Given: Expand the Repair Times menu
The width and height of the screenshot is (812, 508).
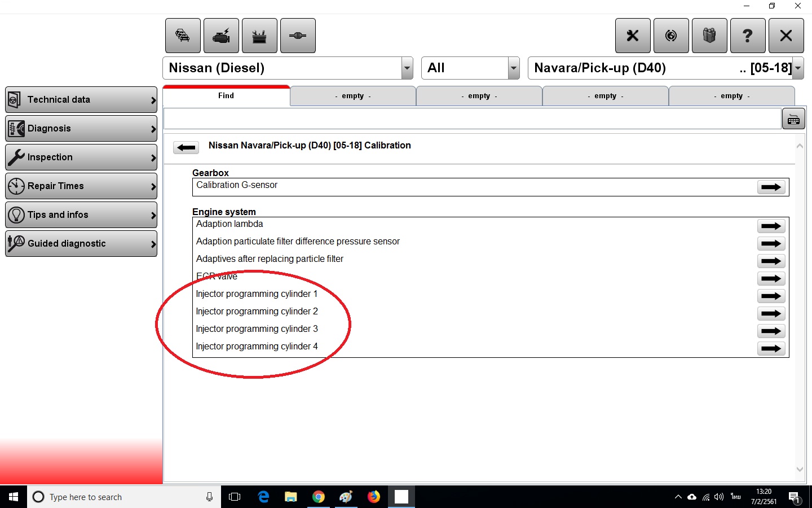Looking at the screenshot, I should pos(81,186).
